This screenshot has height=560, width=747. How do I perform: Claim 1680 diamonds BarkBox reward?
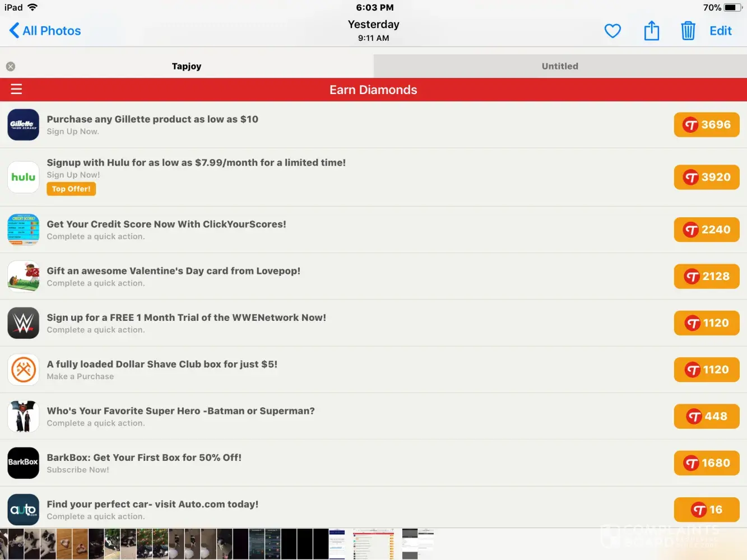707,463
